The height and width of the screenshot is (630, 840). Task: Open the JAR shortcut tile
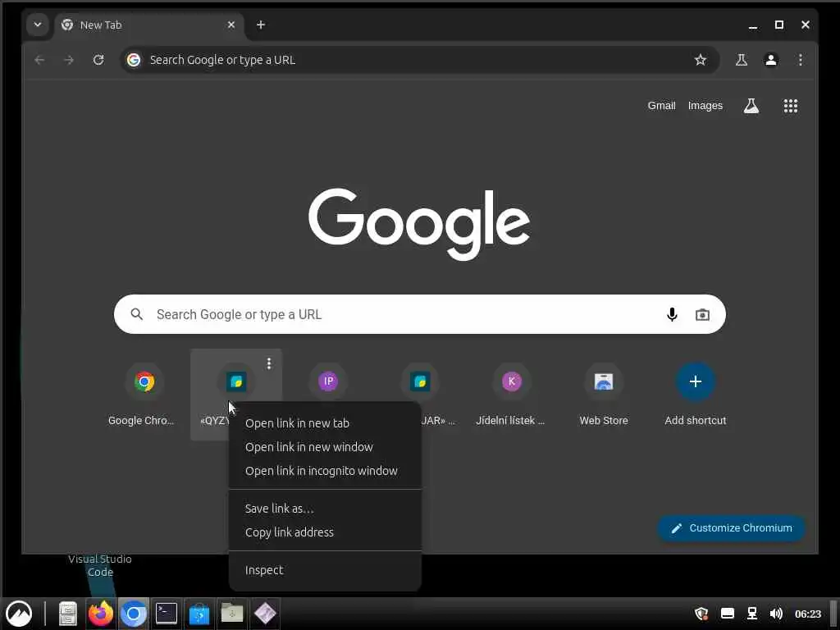(420, 381)
